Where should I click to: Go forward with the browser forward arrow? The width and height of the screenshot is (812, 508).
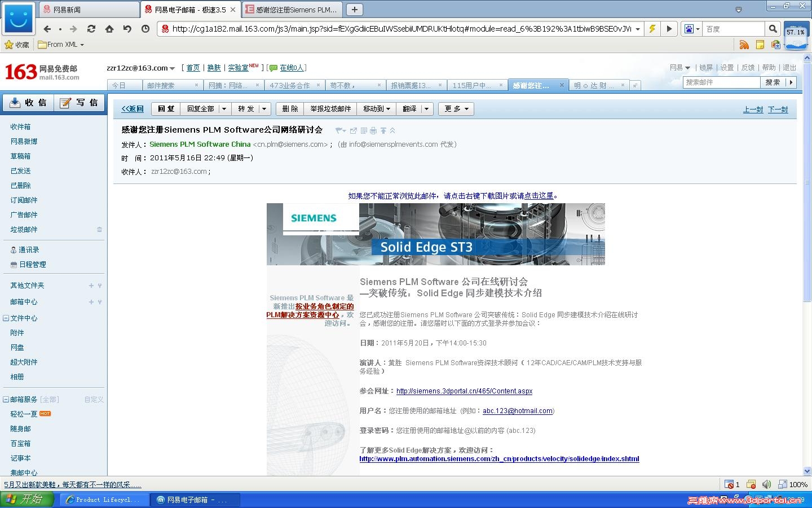(73, 29)
